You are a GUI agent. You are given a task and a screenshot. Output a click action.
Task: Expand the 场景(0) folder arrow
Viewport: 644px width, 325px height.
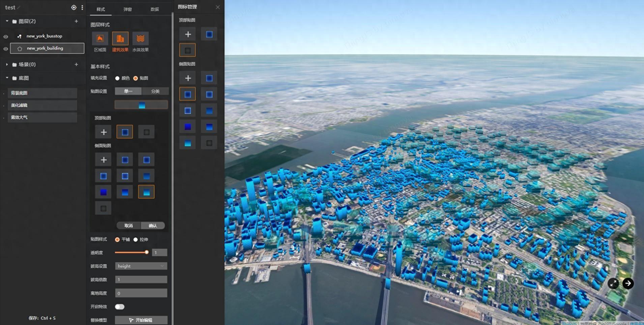click(7, 64)
